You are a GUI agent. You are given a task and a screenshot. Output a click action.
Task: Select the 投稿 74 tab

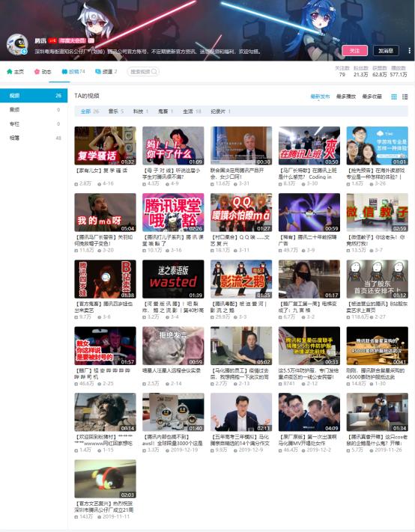click(x=73, y=72)
